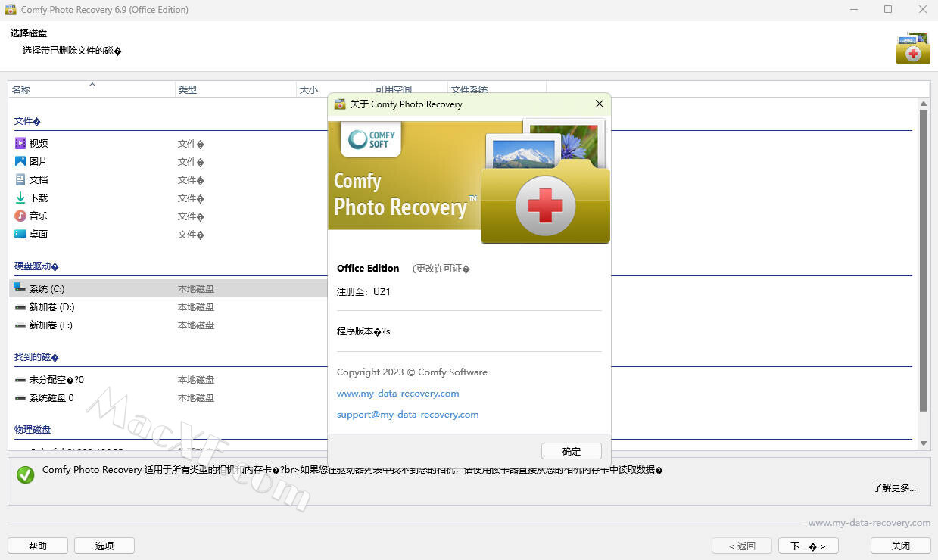Click the 更改许可证 change license link
This screenshot has width=938, height=560.
pos(441,269)
